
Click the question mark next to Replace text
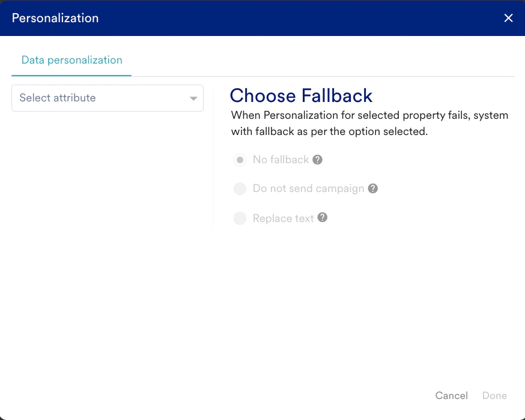coord(323,218)
